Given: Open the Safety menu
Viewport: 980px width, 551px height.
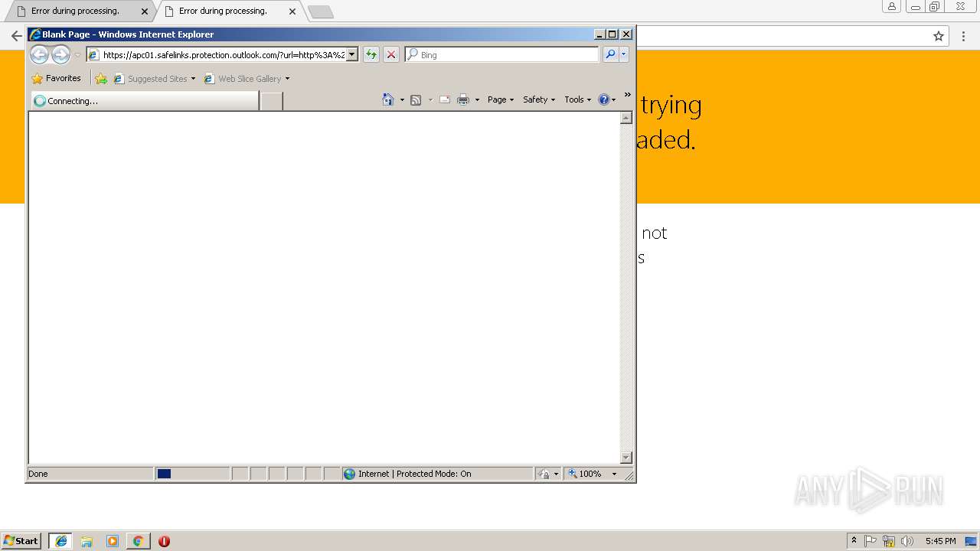Looking at the screenshot, I should tap(539, 99).
